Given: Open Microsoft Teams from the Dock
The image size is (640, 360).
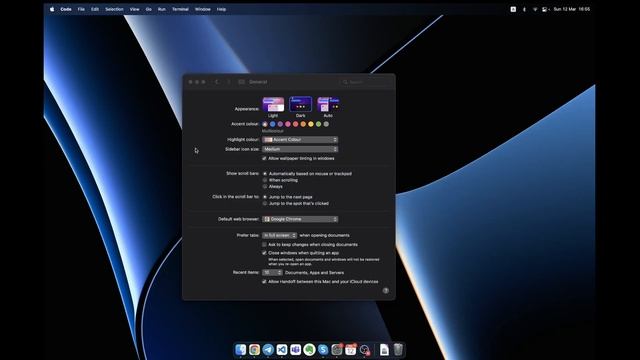Looking at the screenshot, I should [296, 350].
